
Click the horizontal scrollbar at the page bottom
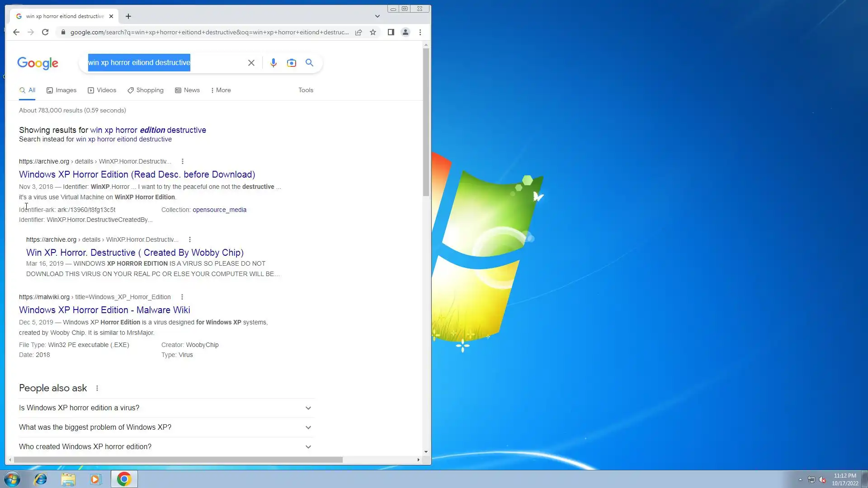click(178, 460)
